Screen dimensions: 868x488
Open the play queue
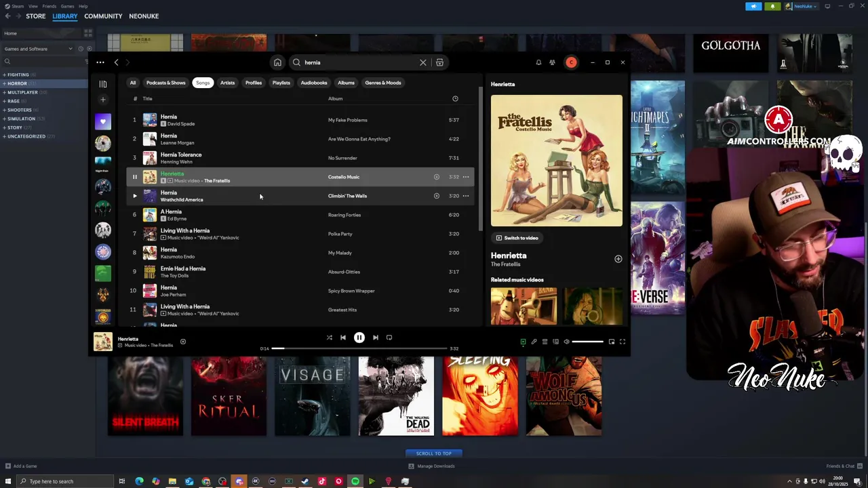[545, 342]
